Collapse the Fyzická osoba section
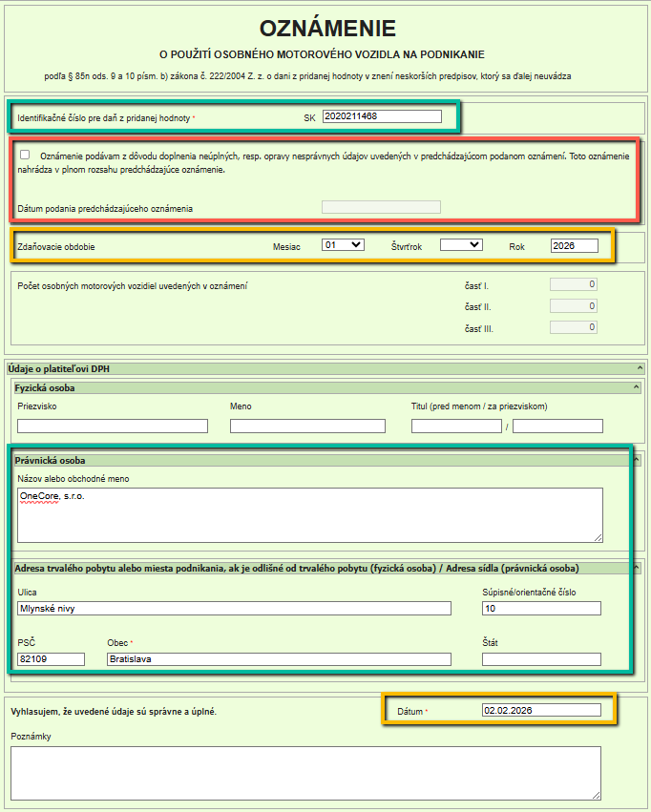 (x=635, y=387)
